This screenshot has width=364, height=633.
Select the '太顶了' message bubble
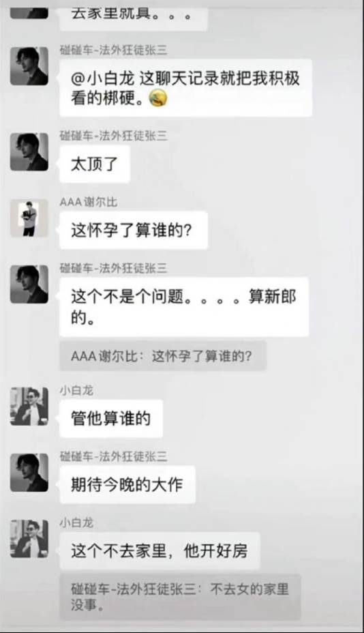(95, 164)
